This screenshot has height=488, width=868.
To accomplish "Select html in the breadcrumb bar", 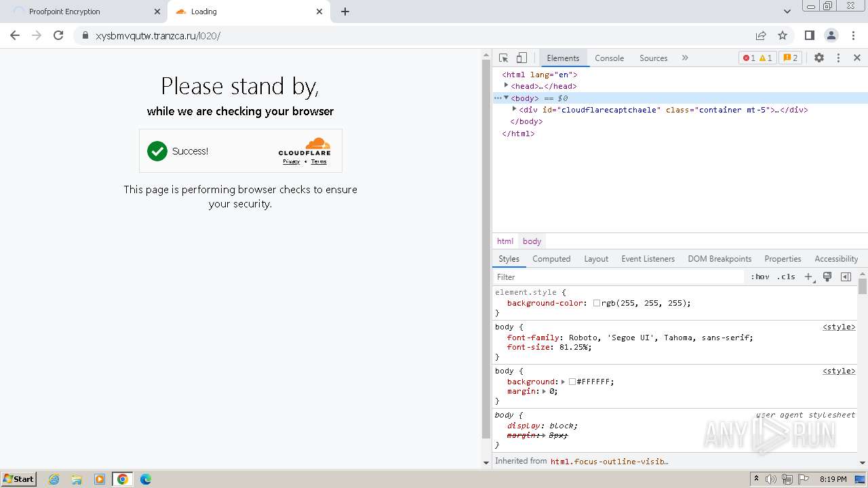I will tap(505, 241).
